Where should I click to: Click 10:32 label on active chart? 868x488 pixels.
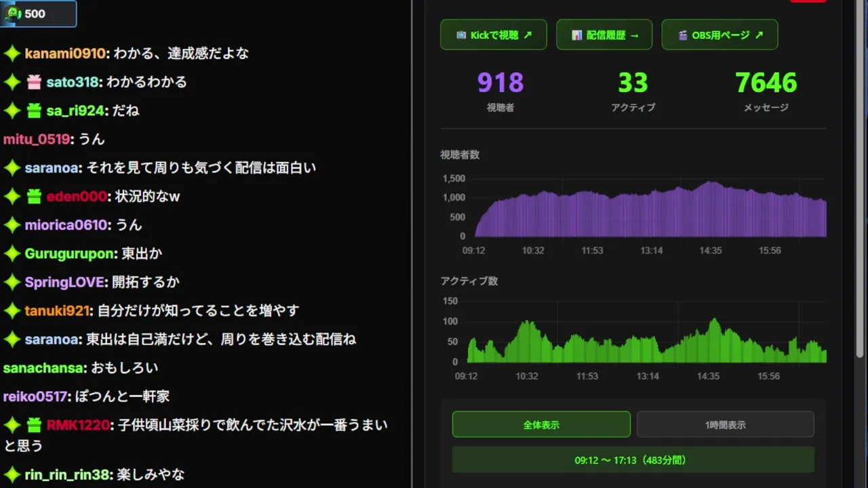click(x=526, y=375)
